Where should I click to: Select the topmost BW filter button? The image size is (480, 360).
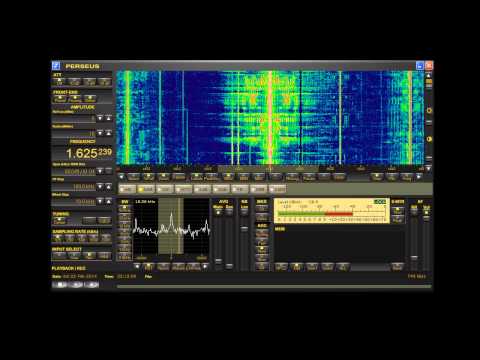tap(125, 209)
